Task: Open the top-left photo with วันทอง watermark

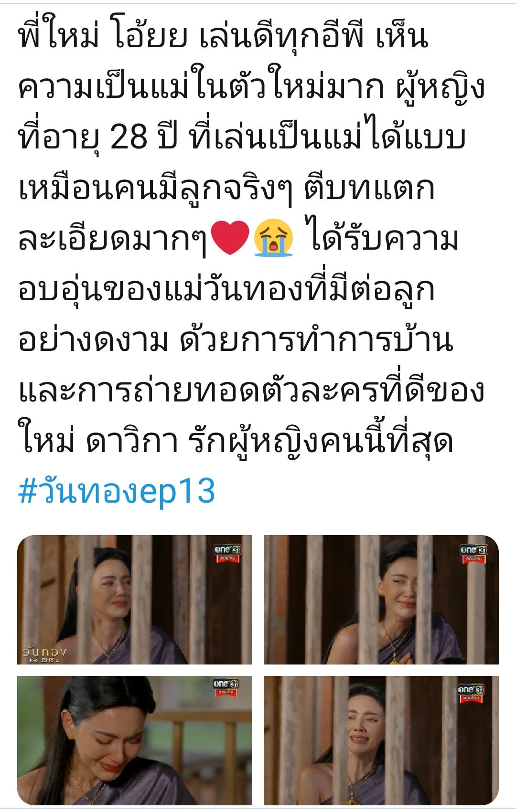Action: pyautogui.click(x=135, y=600)
